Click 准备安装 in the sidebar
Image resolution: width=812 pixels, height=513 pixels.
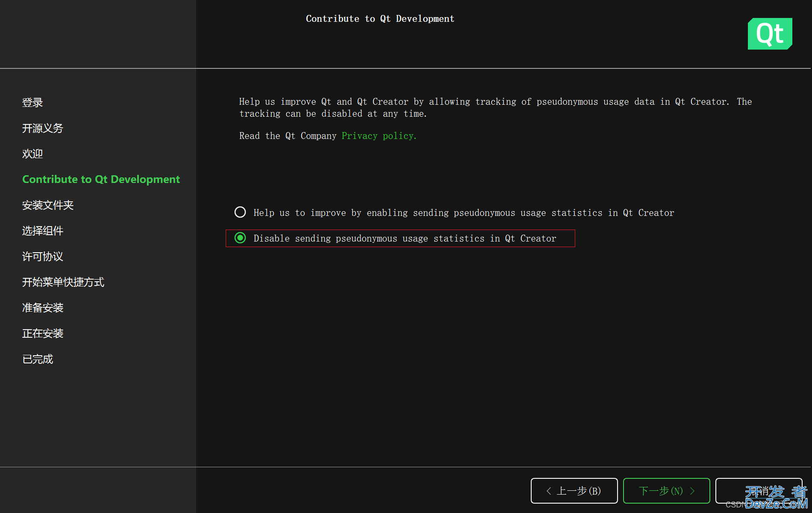pyautogui.click(x=43, y=308)
